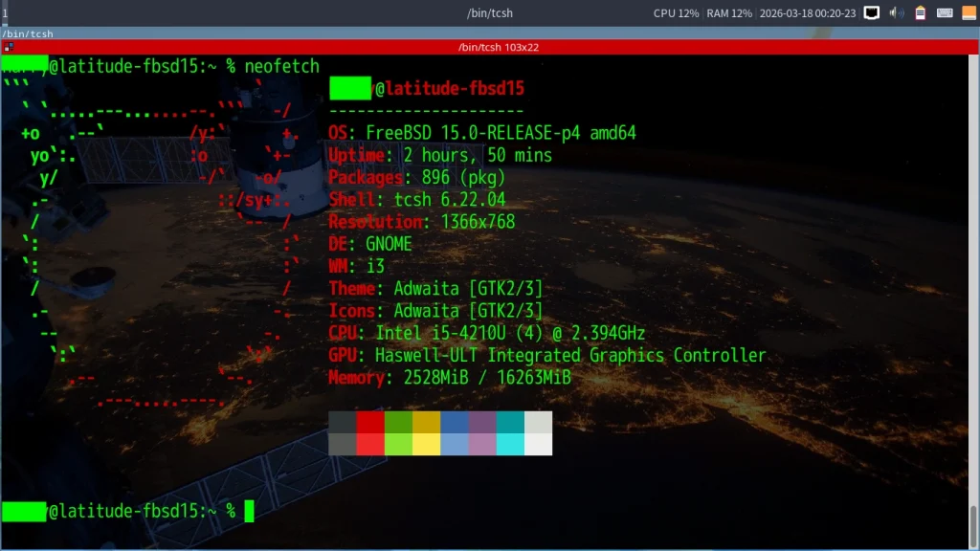Click the yellow color block in palette

point(426,445)
